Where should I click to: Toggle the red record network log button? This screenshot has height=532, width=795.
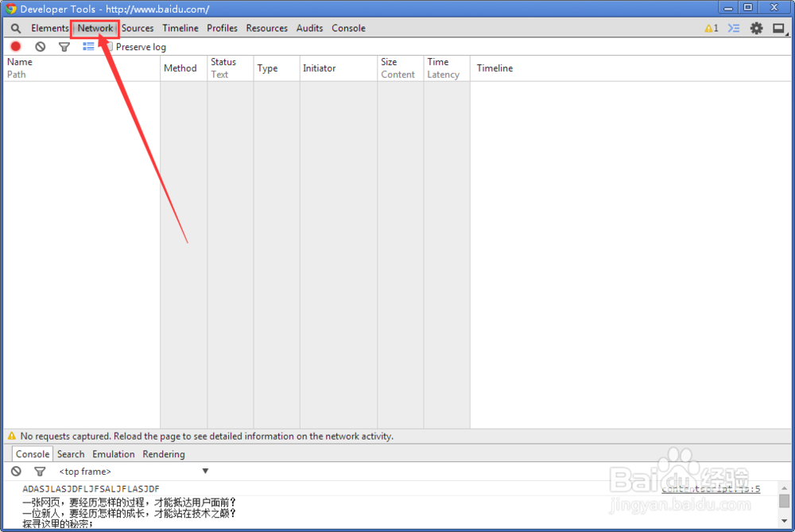16,47
